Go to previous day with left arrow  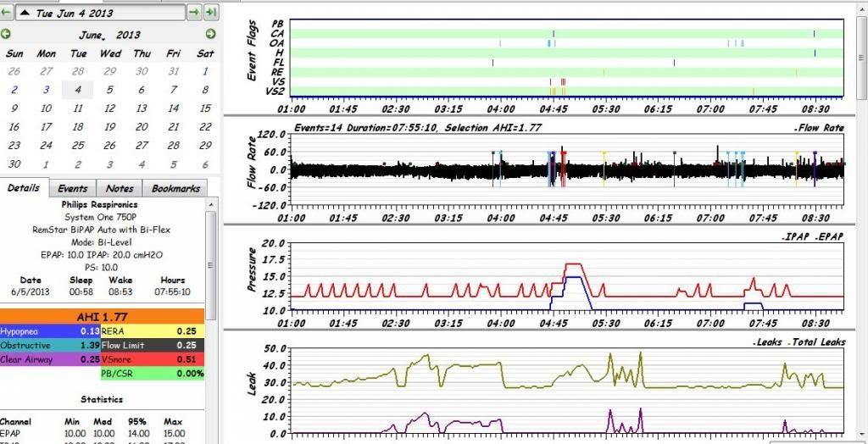[x=6, y=13]
